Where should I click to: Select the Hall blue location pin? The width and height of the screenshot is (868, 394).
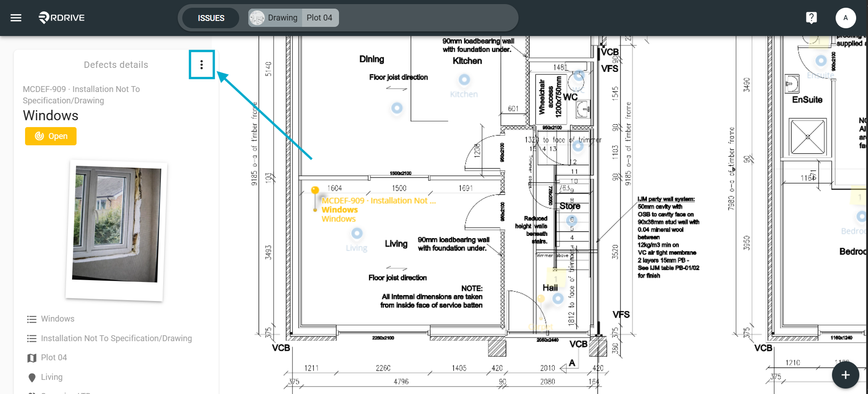coord(558,299)
